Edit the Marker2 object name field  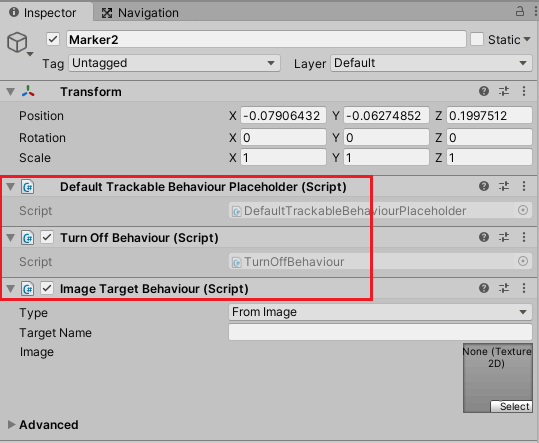tap(266, 39)
